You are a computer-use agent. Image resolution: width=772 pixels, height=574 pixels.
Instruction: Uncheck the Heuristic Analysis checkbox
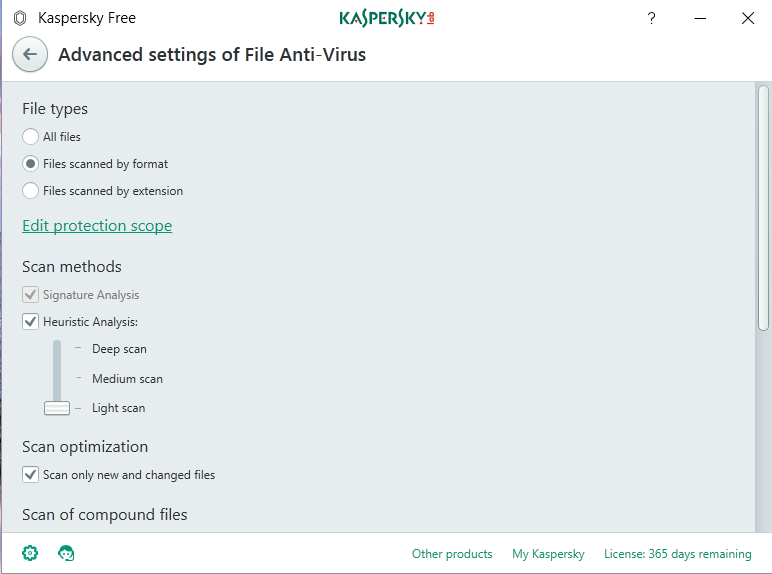[31, 321]
